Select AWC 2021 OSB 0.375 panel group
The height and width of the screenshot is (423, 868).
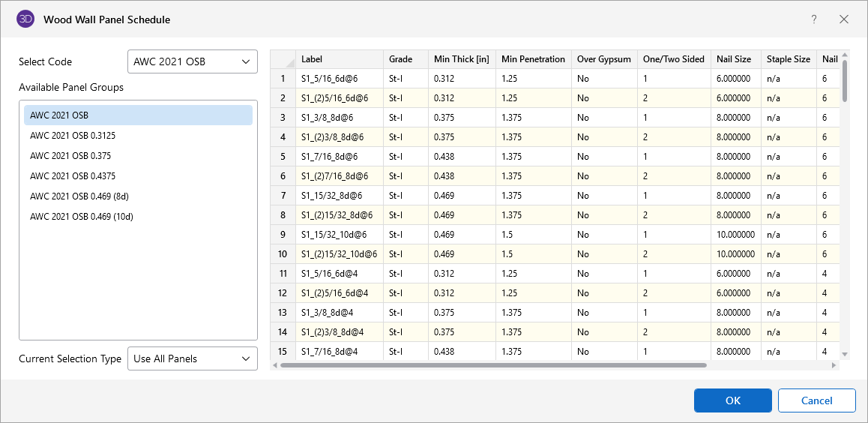(70, 156)
